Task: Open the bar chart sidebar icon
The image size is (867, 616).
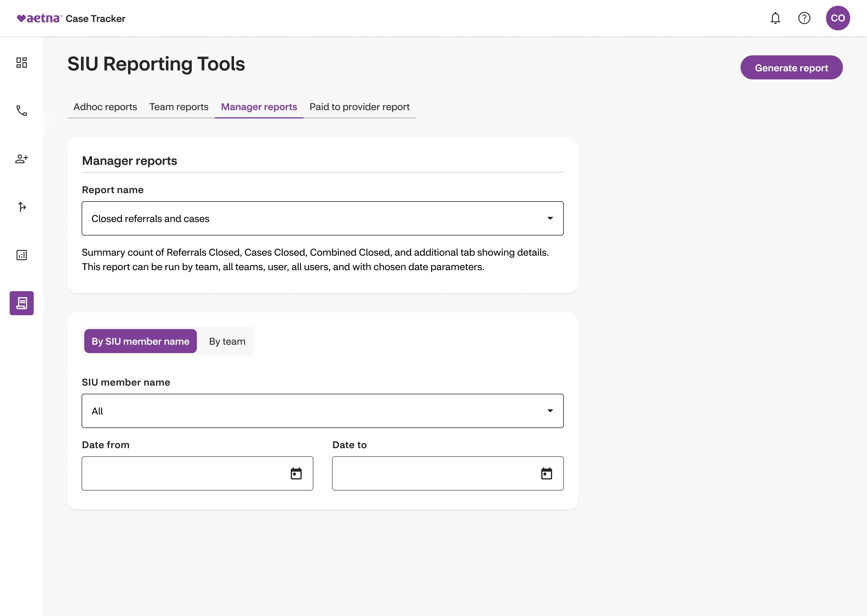Action: click(x=22, y=255)
